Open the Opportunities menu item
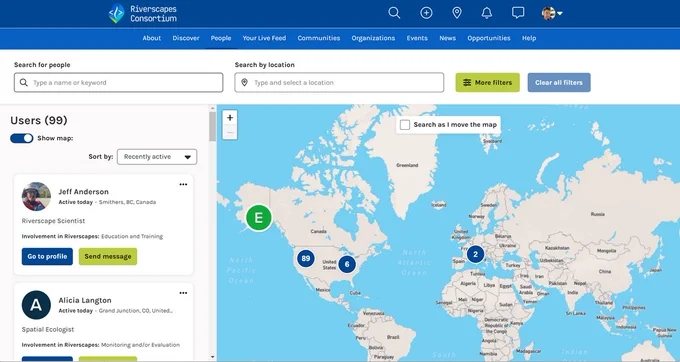The width and height of the screenshot is (680, 362). 489,38
